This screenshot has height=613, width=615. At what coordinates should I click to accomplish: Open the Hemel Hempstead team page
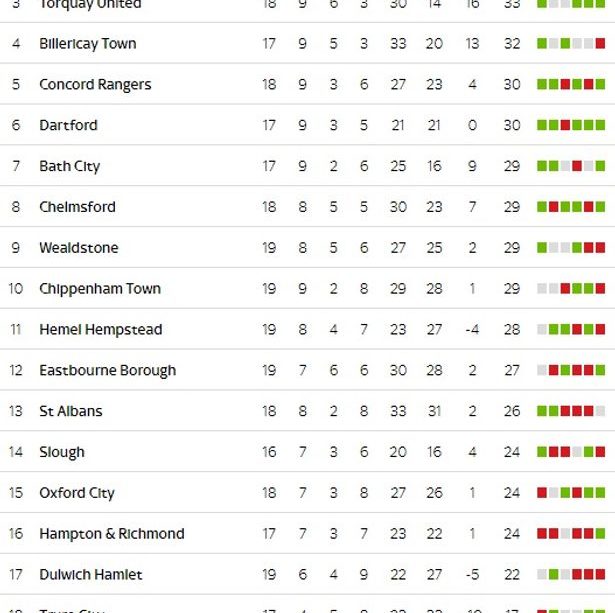(100, 330)
